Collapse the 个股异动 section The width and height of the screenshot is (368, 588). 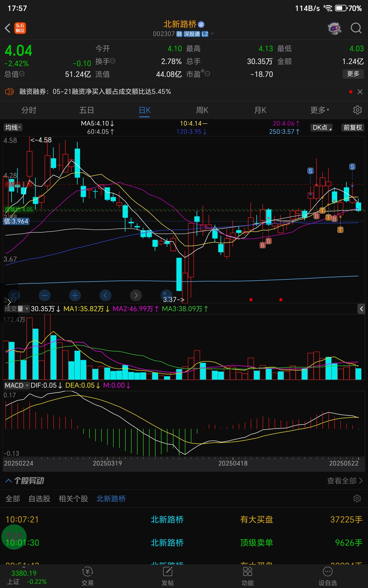pos(8,481)
